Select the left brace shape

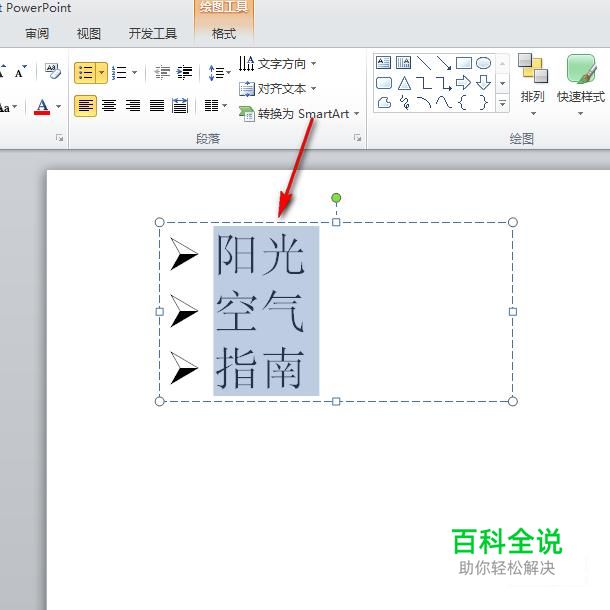coord(463,103)
